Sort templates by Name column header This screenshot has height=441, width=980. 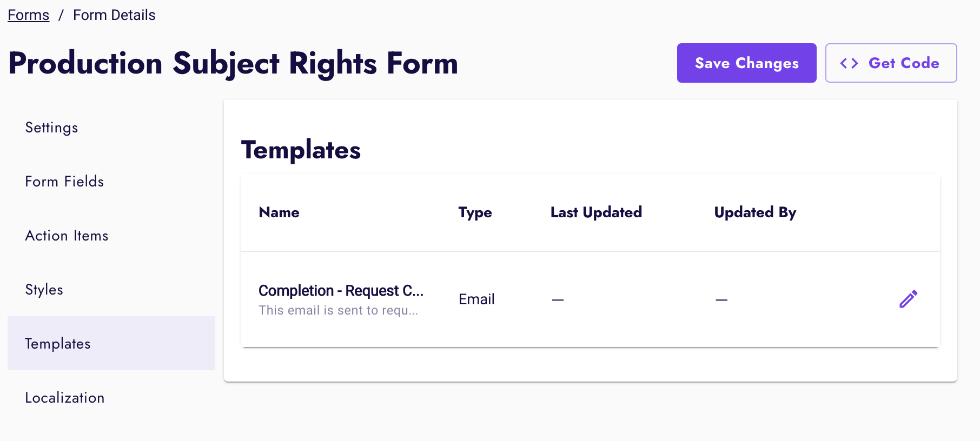[x=279, y=212]
